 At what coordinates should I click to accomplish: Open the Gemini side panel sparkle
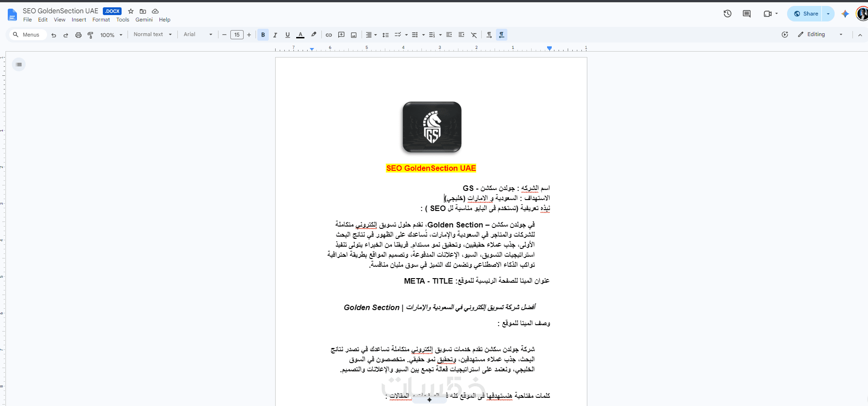(845, 14)
